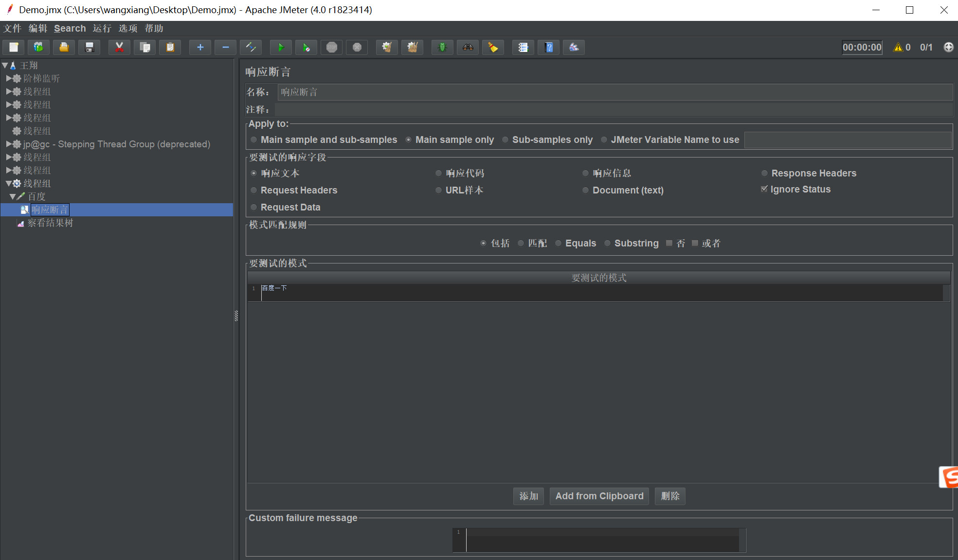The width and height of the screenshot is (958, 560).
Task: Click the Open file folder icon
Action: coord(64,47)
